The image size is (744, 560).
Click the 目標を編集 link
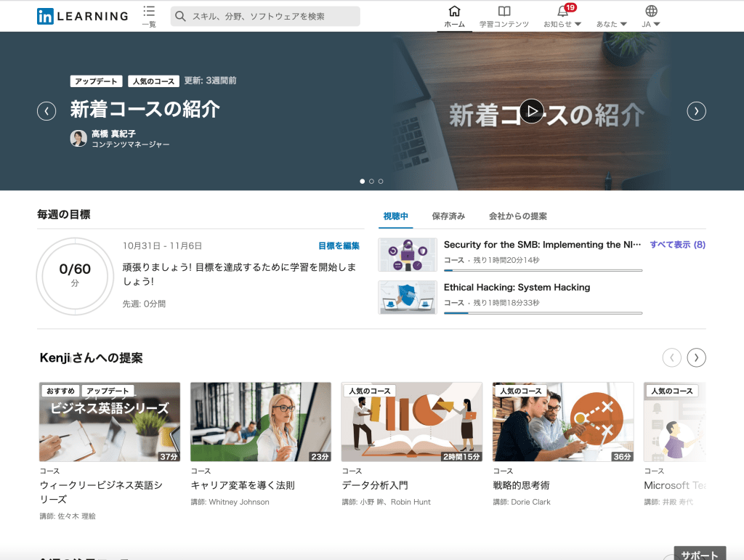[339, 246]
